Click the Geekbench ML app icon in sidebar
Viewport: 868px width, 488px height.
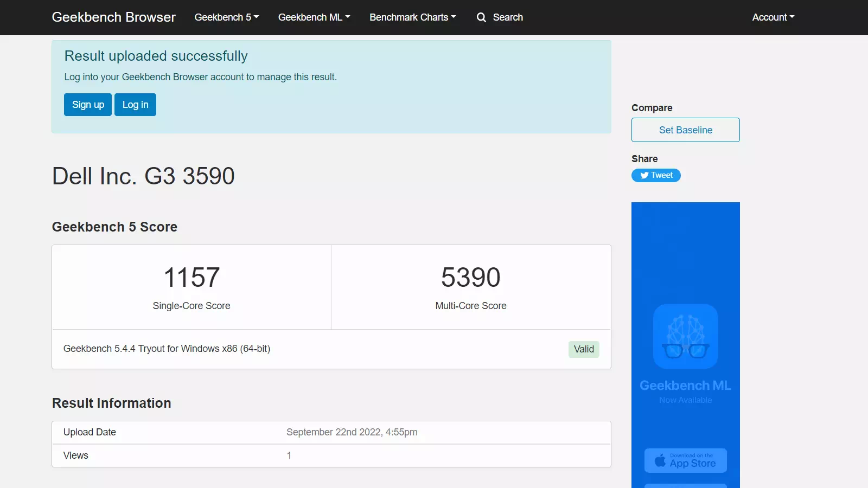coord(685,336)
